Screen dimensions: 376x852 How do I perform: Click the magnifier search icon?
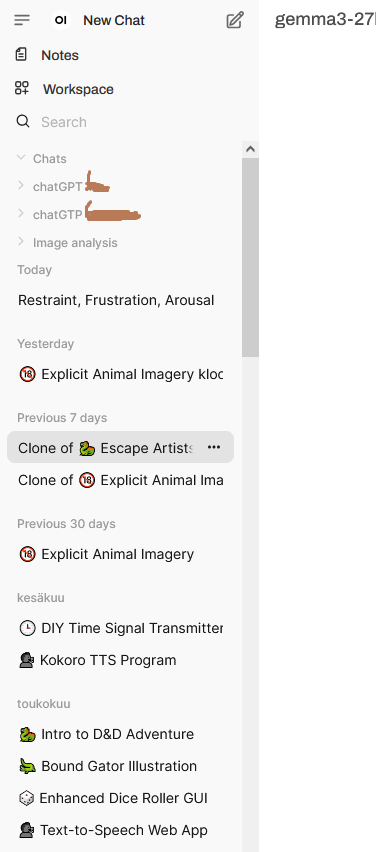pos(23,121)
